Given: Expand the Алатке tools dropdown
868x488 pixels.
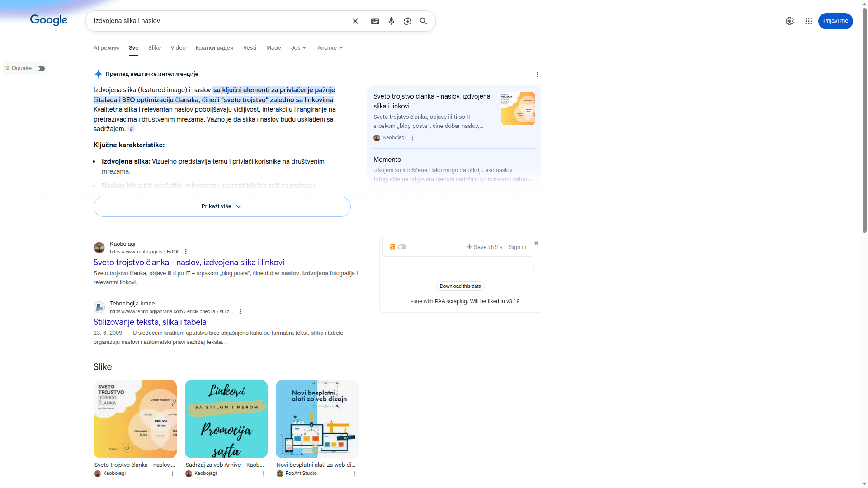Looking at the screenshot, I should (330, 48).
